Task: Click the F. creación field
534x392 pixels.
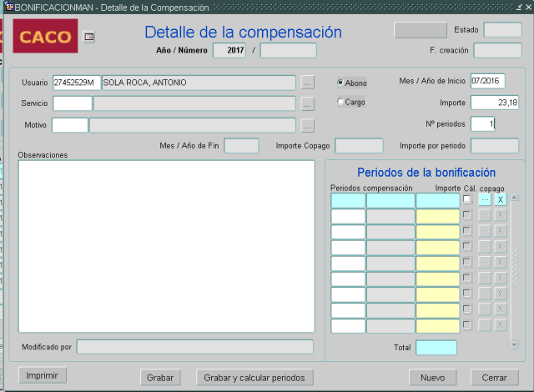Action: (x=497, y=50)
